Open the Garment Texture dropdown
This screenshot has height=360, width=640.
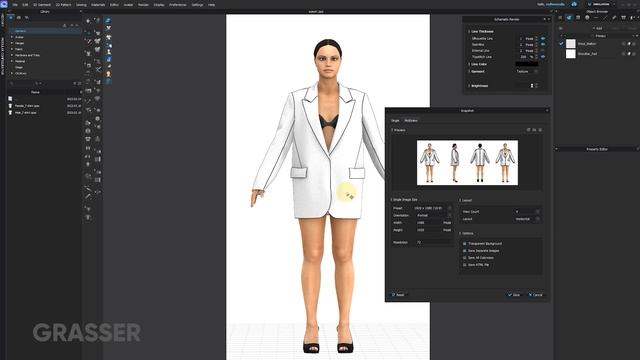tap(527, 71)
